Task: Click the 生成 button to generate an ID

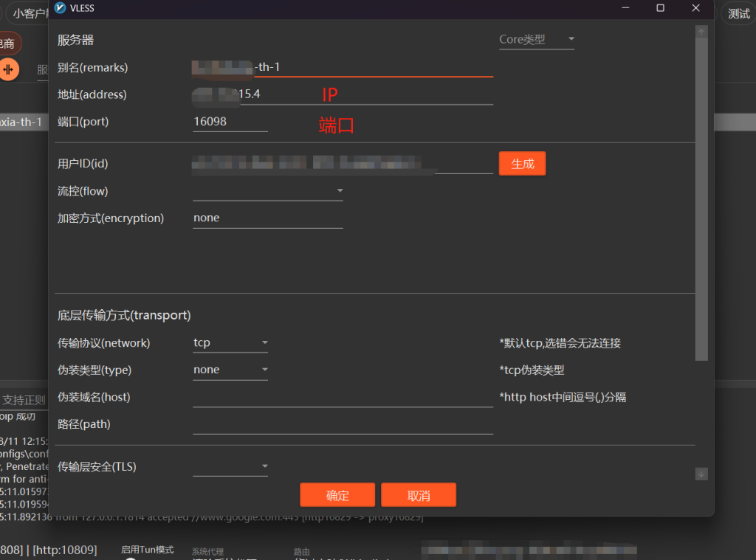Action: (x=522, y=164)
